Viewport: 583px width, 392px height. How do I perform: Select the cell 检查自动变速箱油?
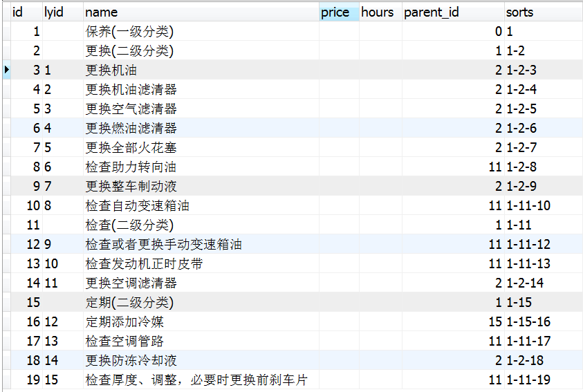point(201,205)
